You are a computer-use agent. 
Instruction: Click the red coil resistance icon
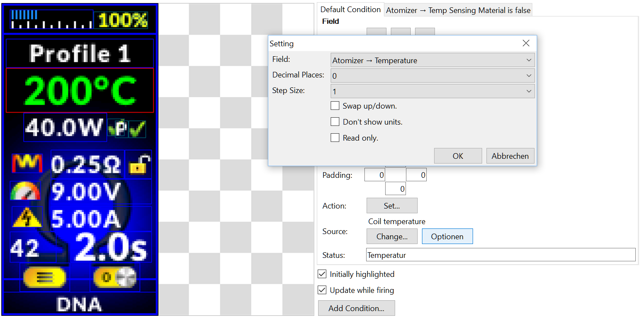(x=27, y=164)
